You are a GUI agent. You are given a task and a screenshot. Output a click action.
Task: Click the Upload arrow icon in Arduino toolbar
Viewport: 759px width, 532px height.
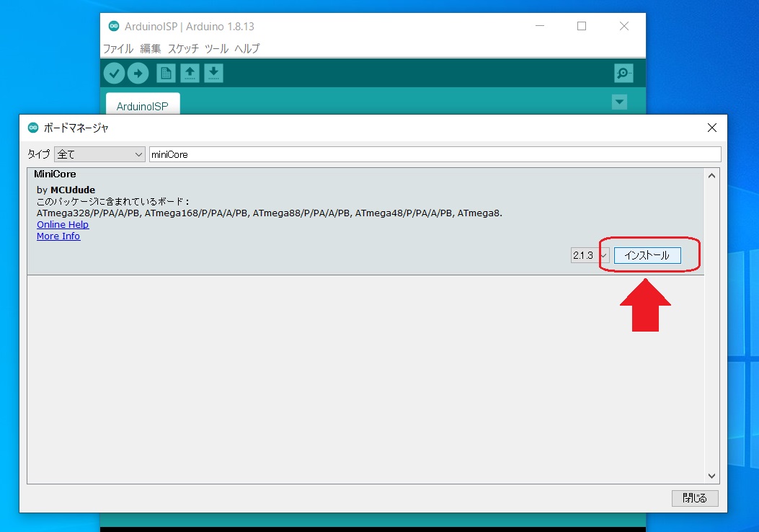pyautogui.click(x=138, y=74)
